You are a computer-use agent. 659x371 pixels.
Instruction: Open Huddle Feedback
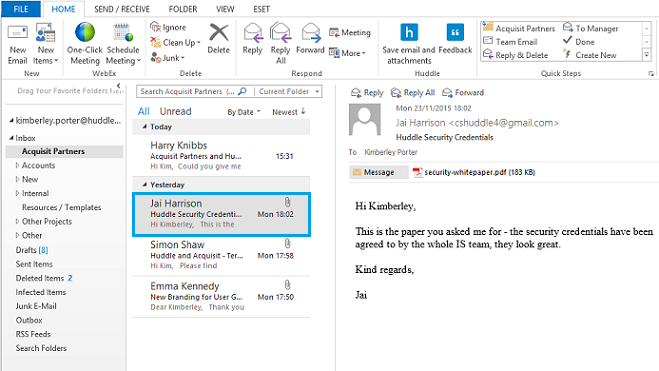click(x=455, y=39)
